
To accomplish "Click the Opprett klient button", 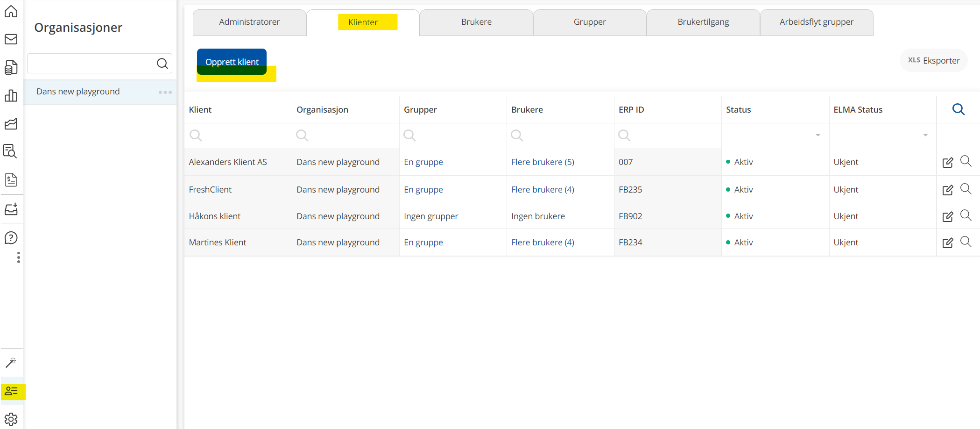I will click(232, 62).
